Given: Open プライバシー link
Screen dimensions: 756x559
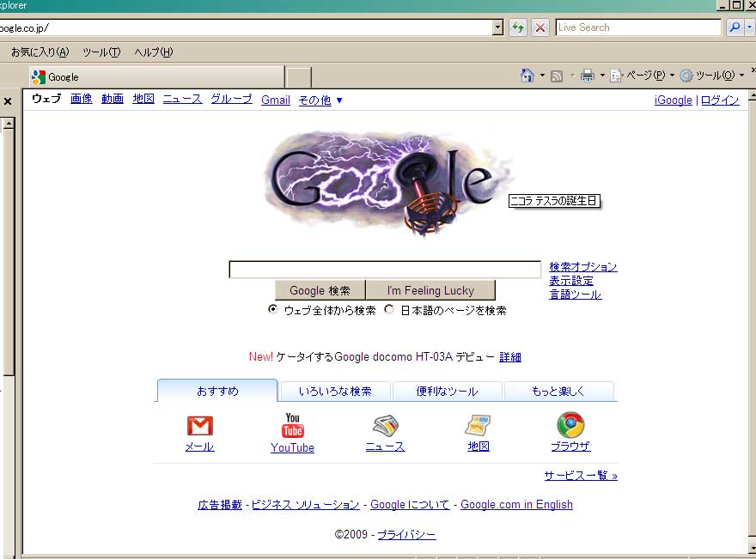Looking at the screenshot, I should coord(406,534).
